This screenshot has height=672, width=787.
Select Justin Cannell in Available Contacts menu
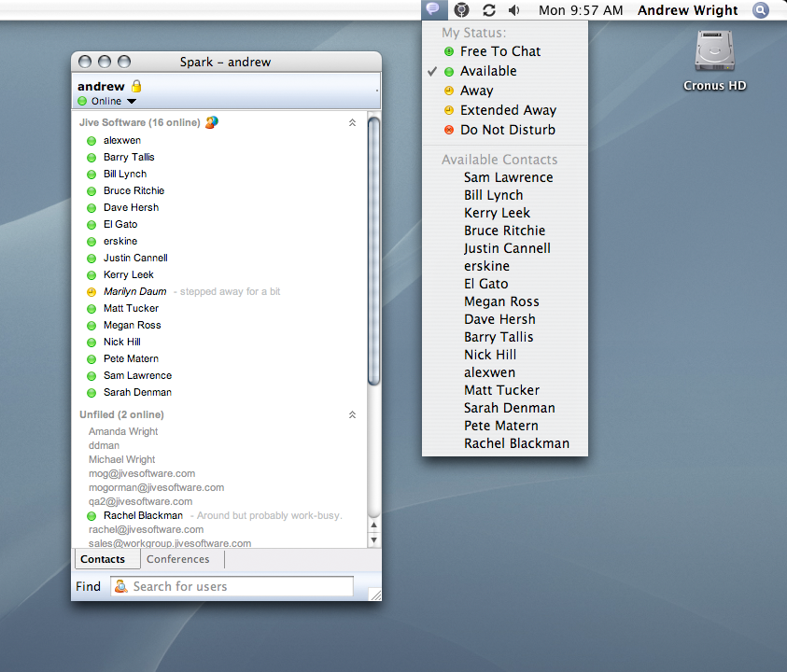point(505,248)
